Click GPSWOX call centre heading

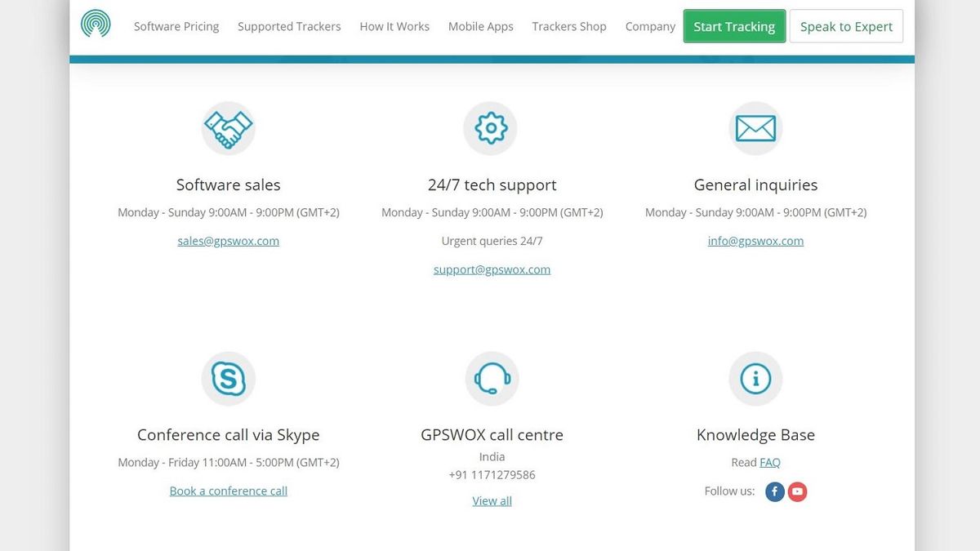pyautogui.click(x=492, y=435)
